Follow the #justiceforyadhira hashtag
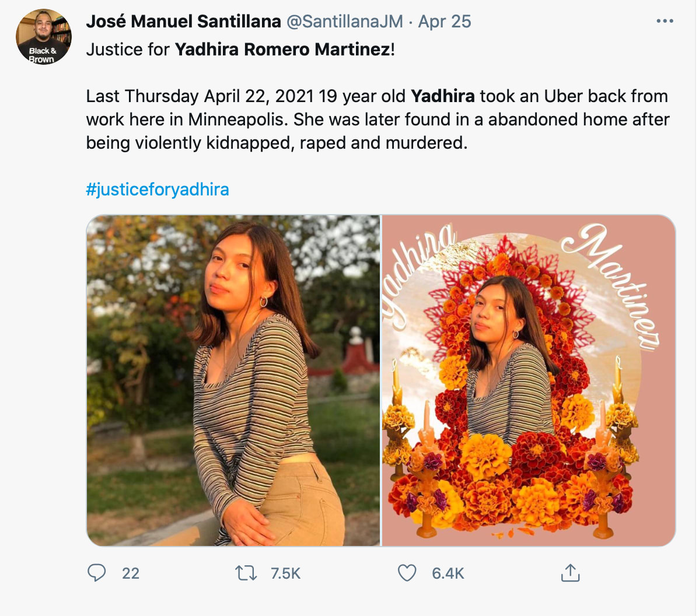 pos(158,190)
